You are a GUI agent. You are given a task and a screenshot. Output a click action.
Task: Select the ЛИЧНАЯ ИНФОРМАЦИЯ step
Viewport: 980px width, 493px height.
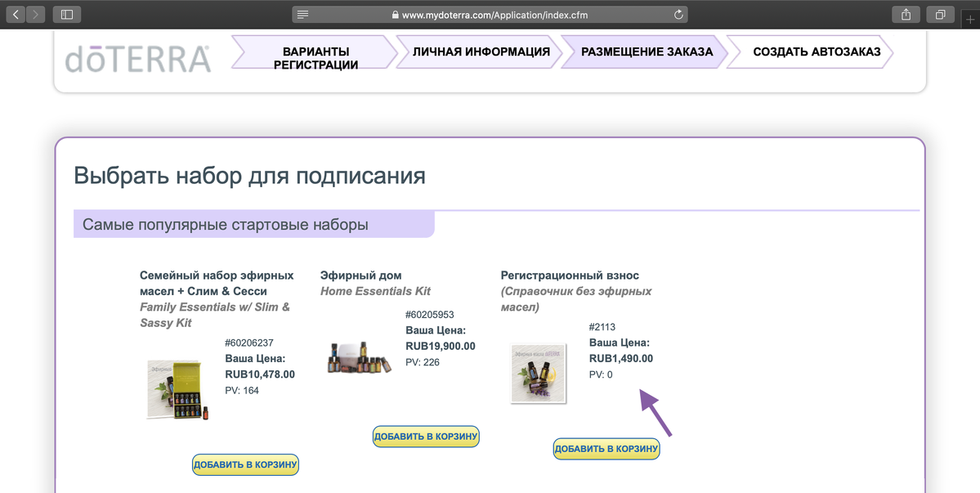point(480,52)
